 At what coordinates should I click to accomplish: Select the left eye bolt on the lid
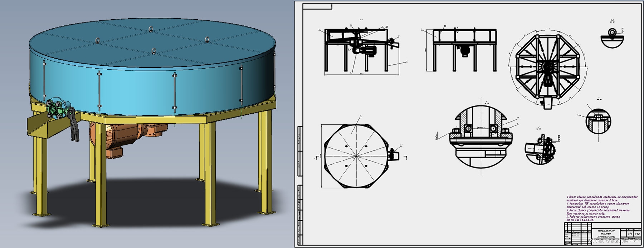97,40
